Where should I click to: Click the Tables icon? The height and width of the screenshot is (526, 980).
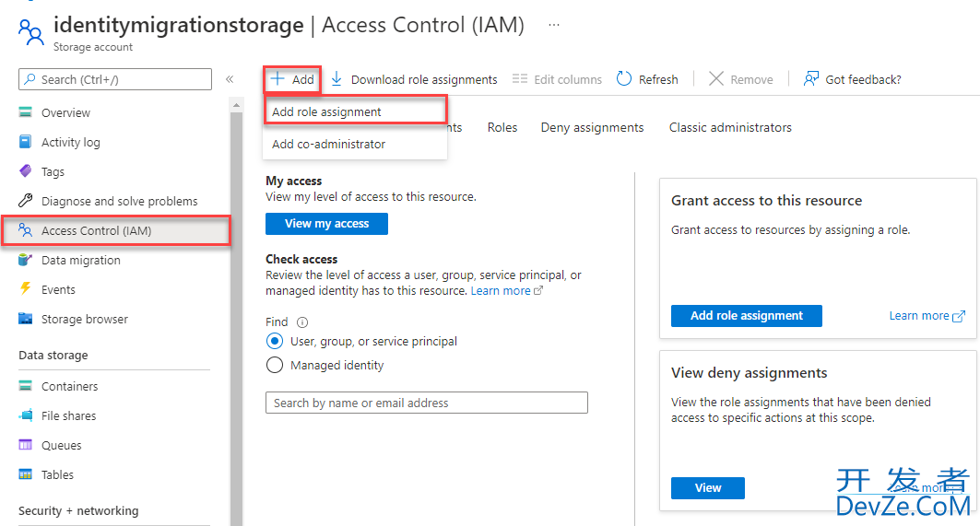tap(25, 474)
